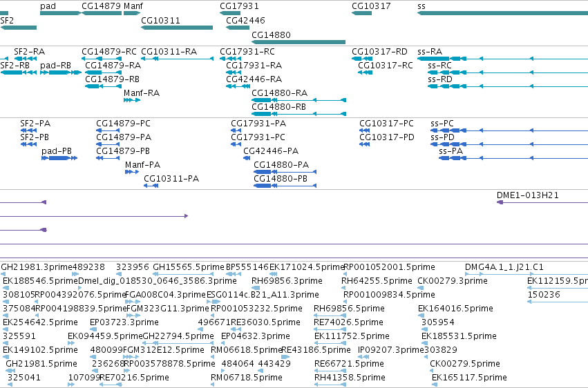Click EST label EK165117.5prime
Image resolution: width=588 pixels, height=388 pixels.
469,378
